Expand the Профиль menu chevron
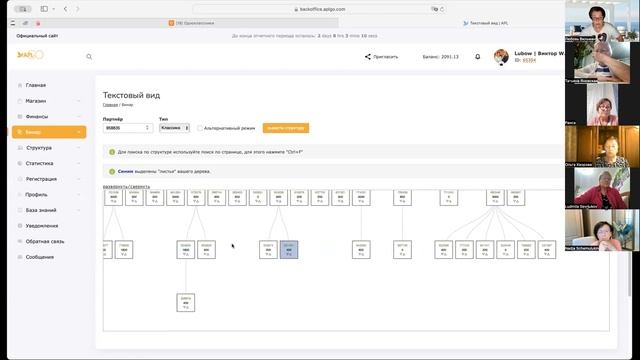 tap(78, 195)
